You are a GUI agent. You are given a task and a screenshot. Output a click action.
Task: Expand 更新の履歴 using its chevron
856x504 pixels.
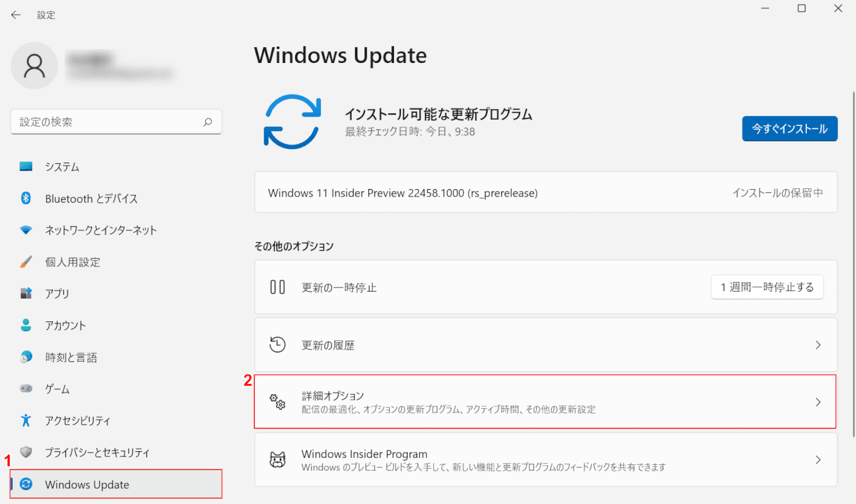pos(818,345)
